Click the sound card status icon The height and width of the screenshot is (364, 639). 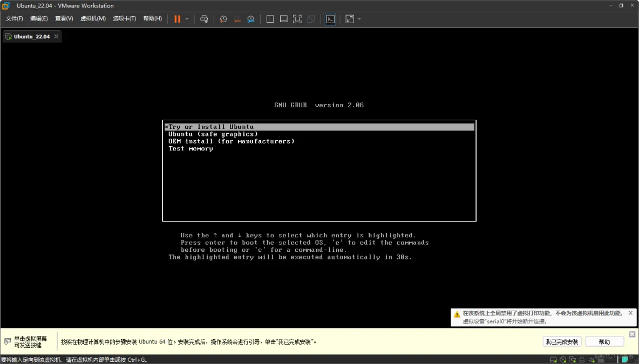pyautogui.click(x=592, y=360)
